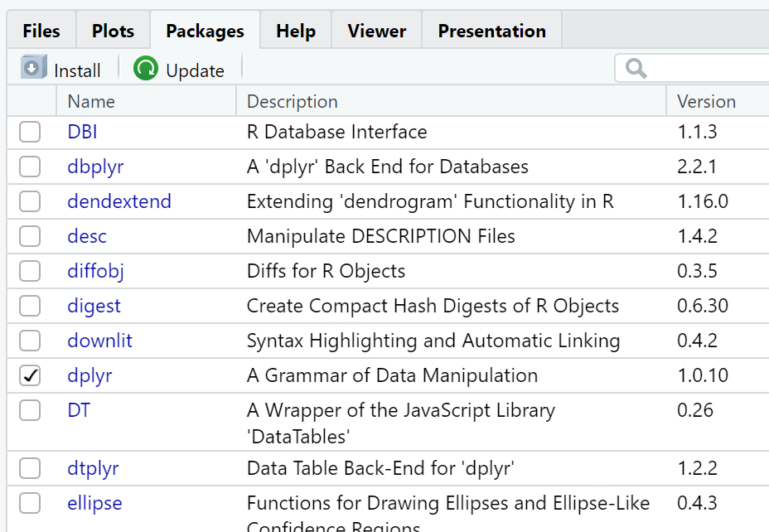769x532 pixels.
Task: Click the Name column header
Action: point(91,101)
